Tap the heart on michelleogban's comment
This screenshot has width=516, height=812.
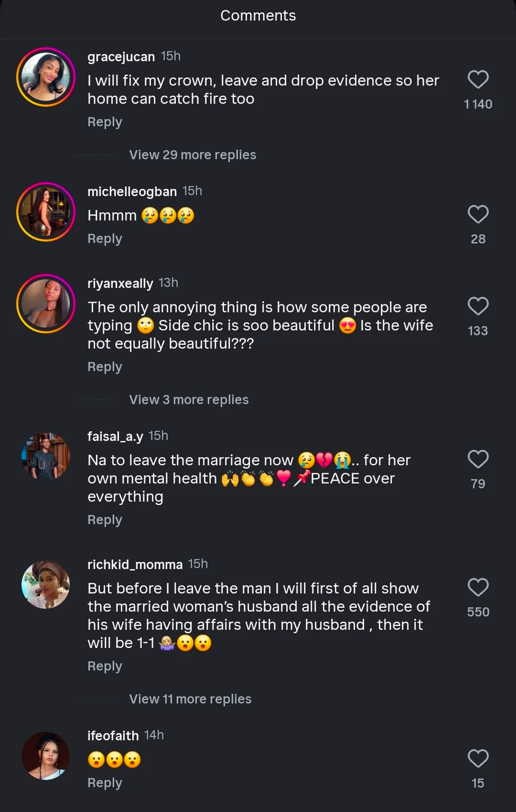(x=478, y=215)
